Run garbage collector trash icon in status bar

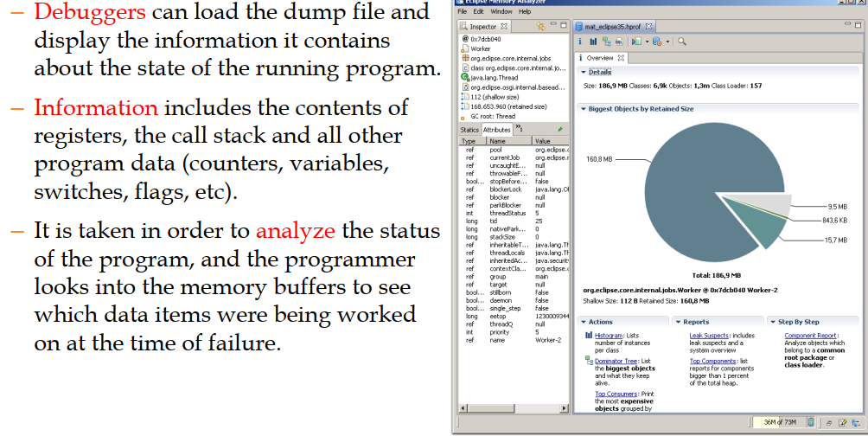tap(811, 422)
